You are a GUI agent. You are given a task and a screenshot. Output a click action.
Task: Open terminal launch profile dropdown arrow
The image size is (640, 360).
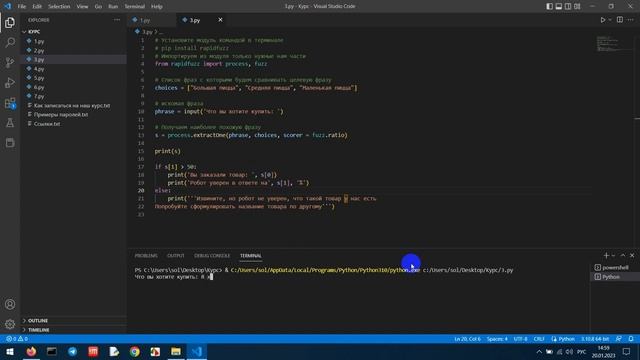click(613, 256)
